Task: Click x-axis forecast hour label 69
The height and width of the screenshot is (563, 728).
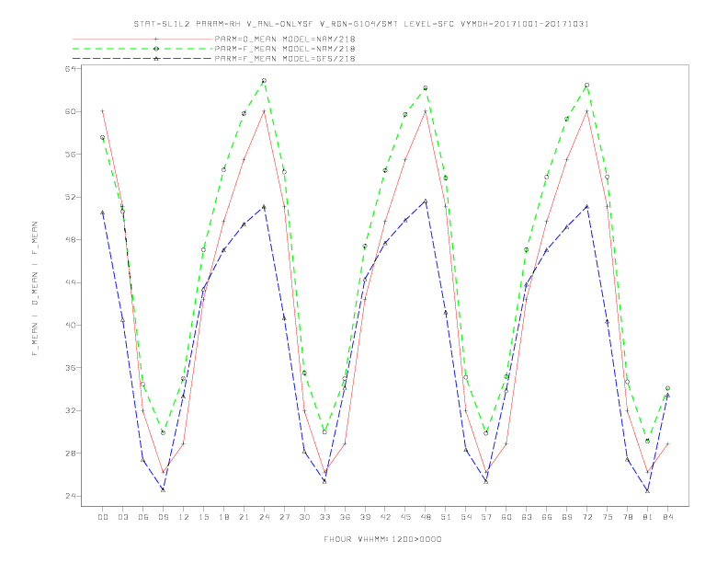Action: (x=567, y=517)
